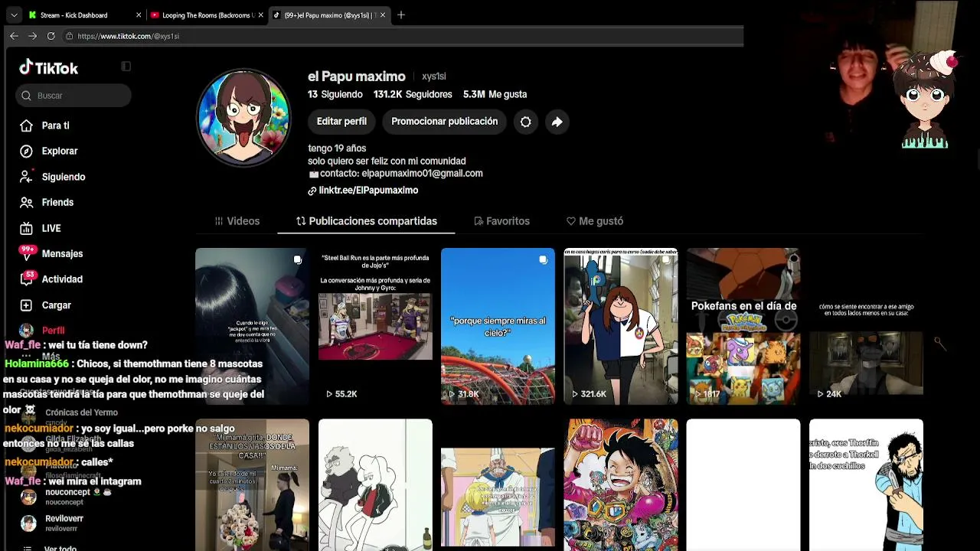Open the video with 24K views
Image resolution: width=980 pixels, height=551 pixels.
click(866, 326)
